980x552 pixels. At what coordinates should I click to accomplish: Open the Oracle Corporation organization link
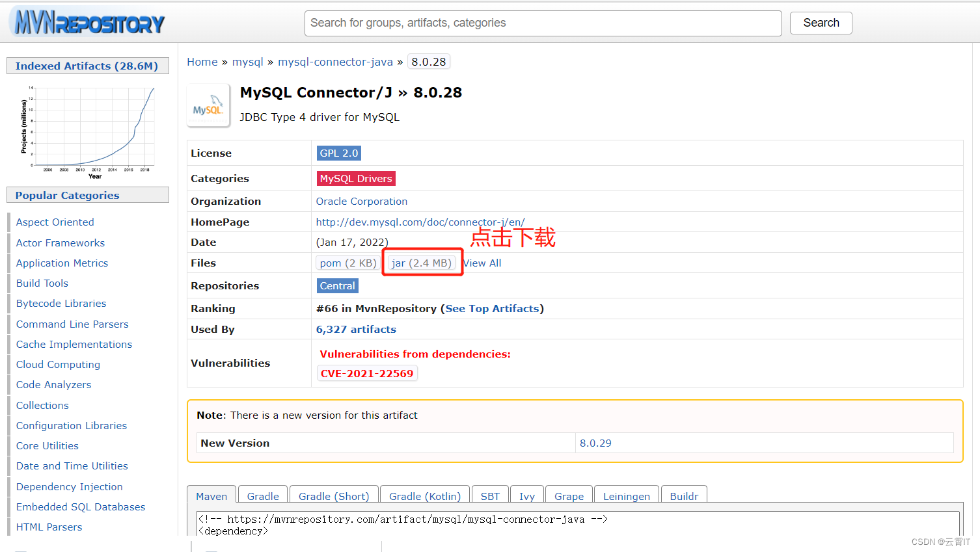coord(362,202)
